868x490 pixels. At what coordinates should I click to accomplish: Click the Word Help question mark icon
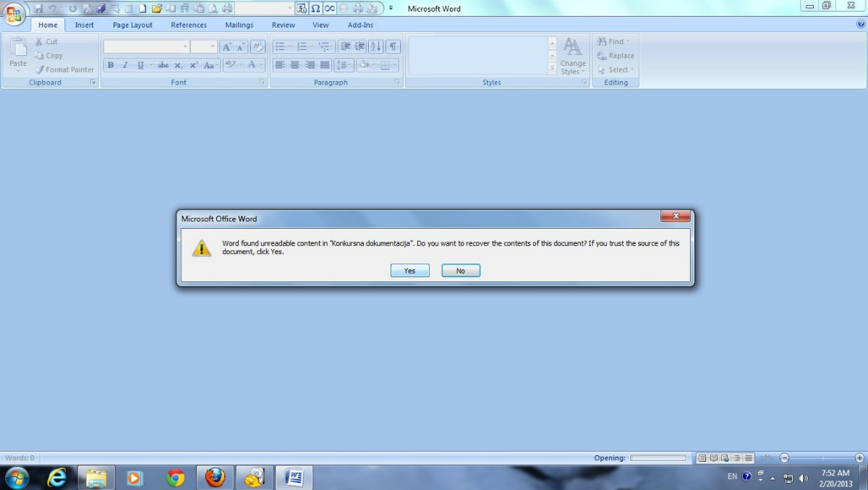point(861,24)
